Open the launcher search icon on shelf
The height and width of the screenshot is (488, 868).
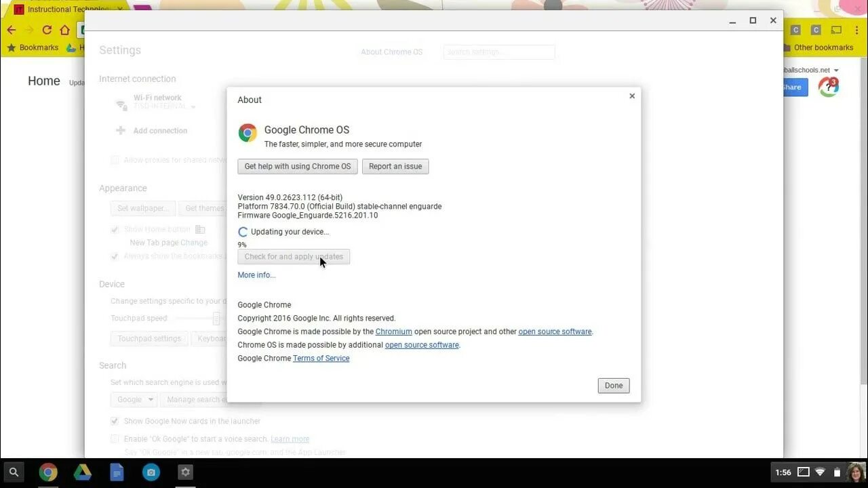point(14,472)
